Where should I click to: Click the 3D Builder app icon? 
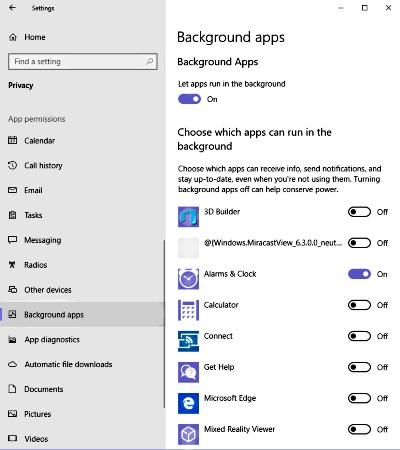(x=188, y=217)
